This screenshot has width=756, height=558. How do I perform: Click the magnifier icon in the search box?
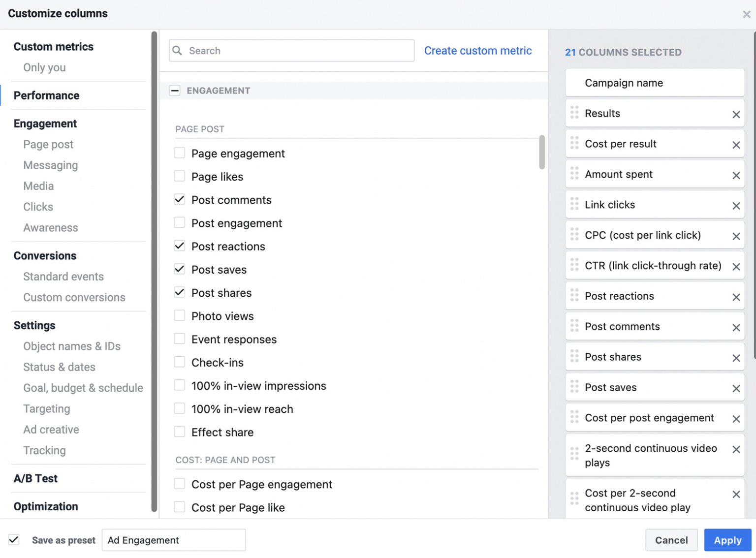point(178,51)
